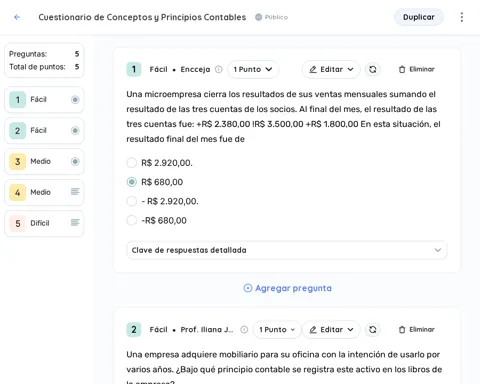Viewport: 480px width, 384px height.
Task: Click the regenerate icon on question 2
Action: (x=373, y=330)
